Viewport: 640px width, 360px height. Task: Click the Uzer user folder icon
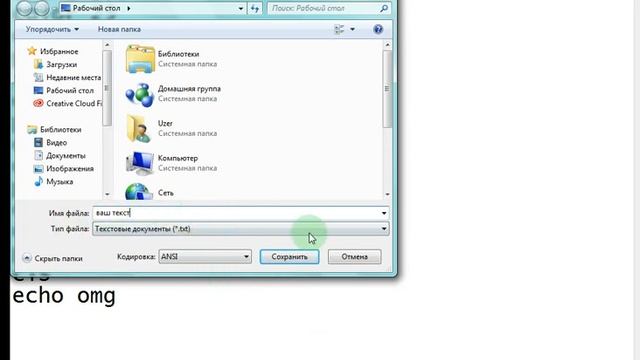pos(139,129)
